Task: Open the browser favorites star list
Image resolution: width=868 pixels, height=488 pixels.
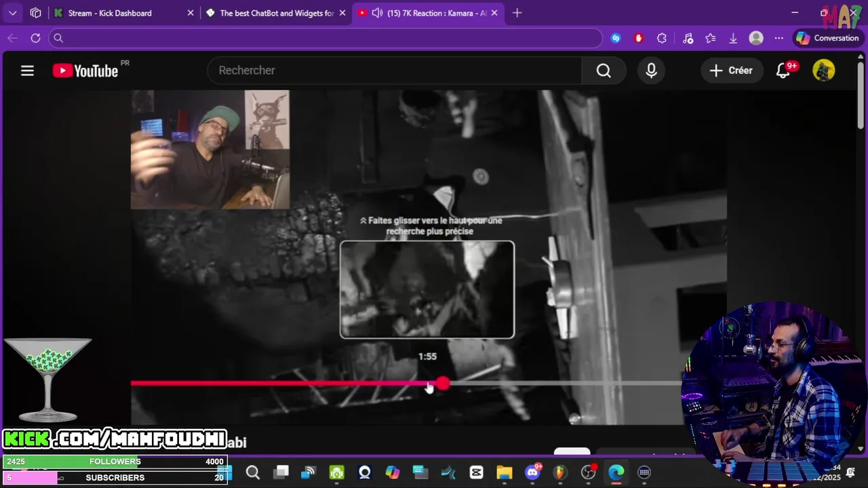Action: click(x=711, y=39)
